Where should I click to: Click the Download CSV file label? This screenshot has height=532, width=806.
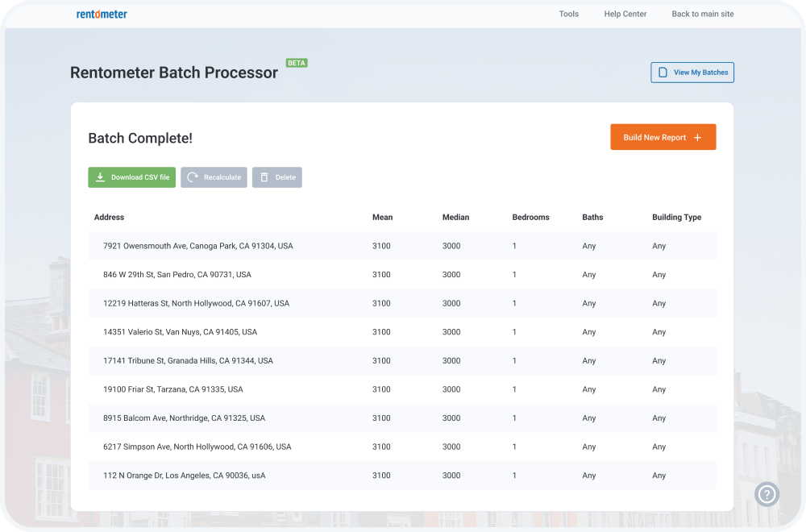point(140,177)
